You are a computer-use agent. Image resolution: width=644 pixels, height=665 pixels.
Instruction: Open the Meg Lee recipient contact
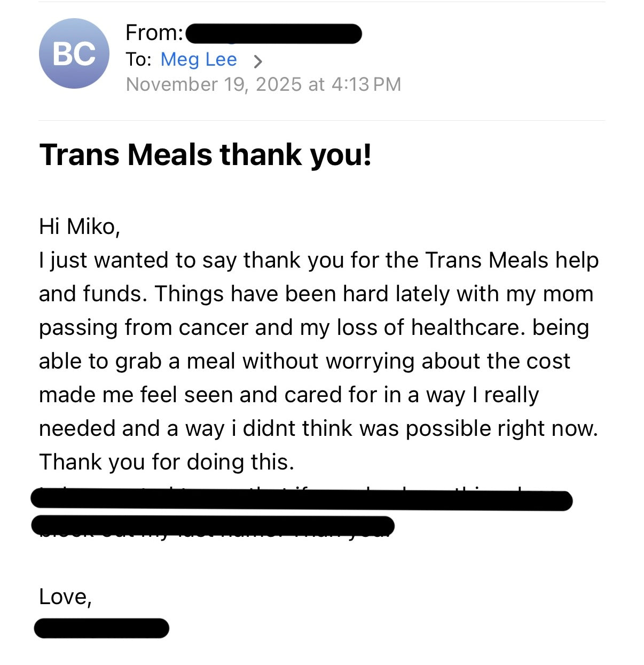tap(199, 59)
